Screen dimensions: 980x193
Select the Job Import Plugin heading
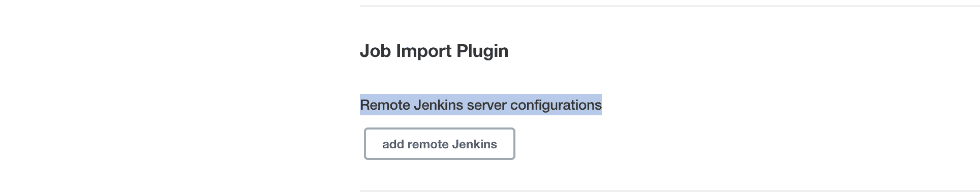[434, 51]
